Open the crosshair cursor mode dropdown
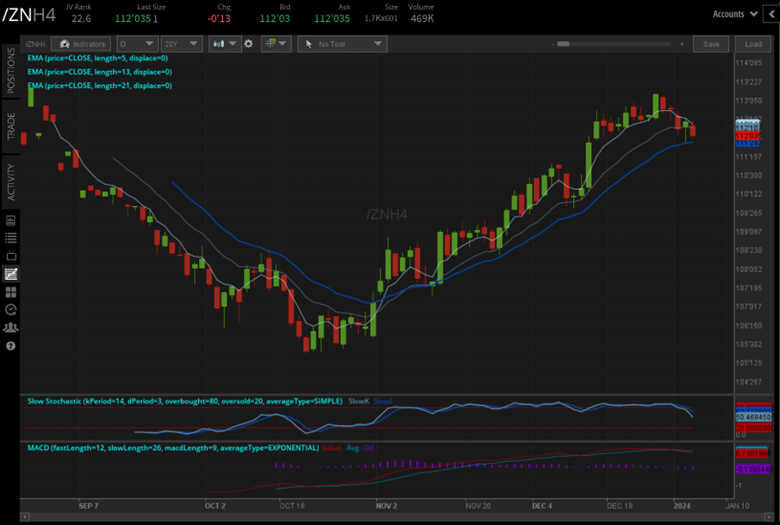The image size is (780, 525). click(x=276, y=44)
